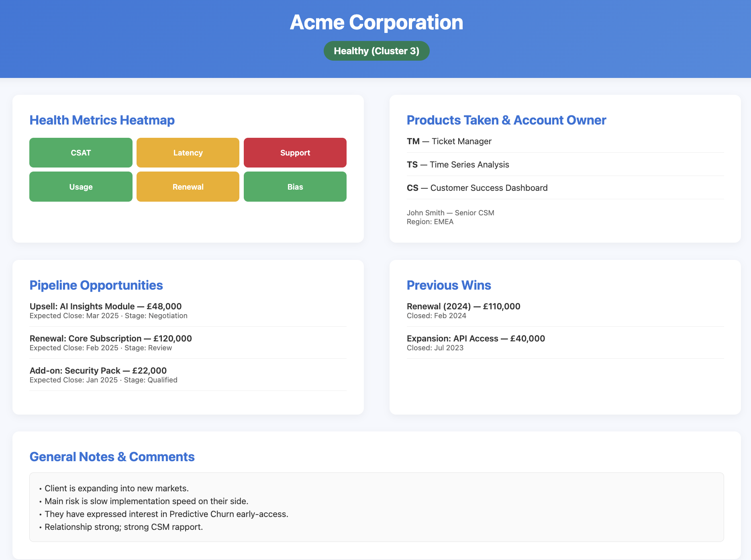The width and height of the screenshot is (751, 560).
Task: Click the Health Metrics Heatmap heading
Action: click(102, 120)
